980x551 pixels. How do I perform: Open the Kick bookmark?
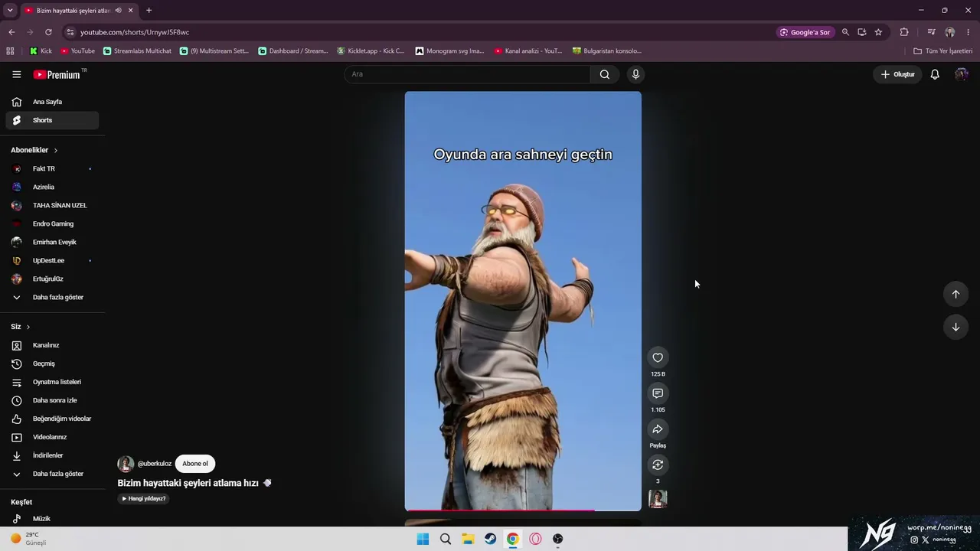click(x=41, y=51)
